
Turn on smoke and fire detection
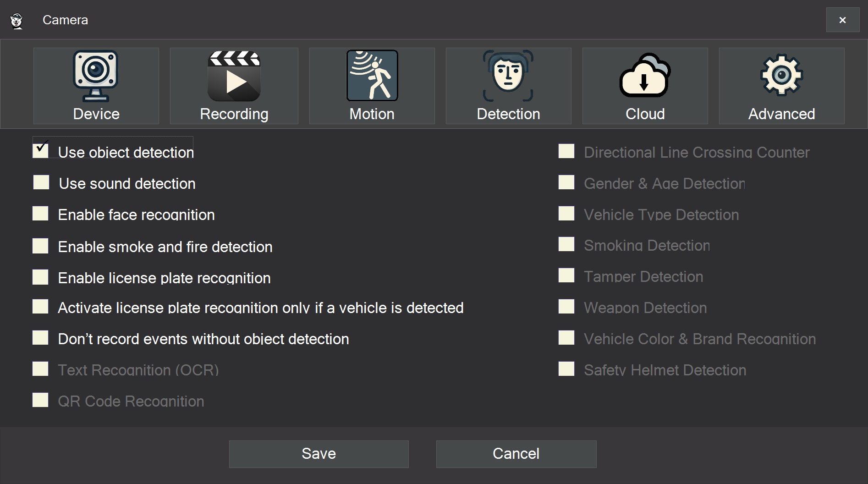[40, 246]
